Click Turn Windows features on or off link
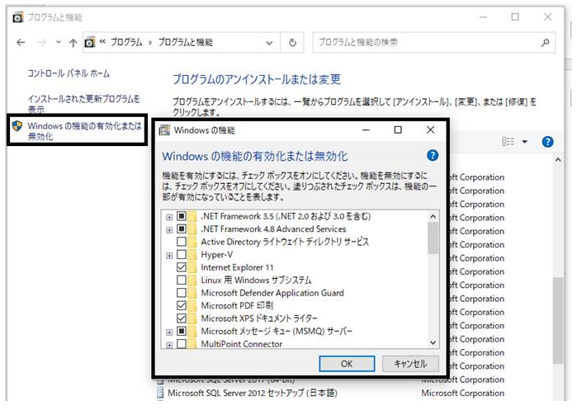This screenshot has width=577, height=415. (x=84, y=131)
